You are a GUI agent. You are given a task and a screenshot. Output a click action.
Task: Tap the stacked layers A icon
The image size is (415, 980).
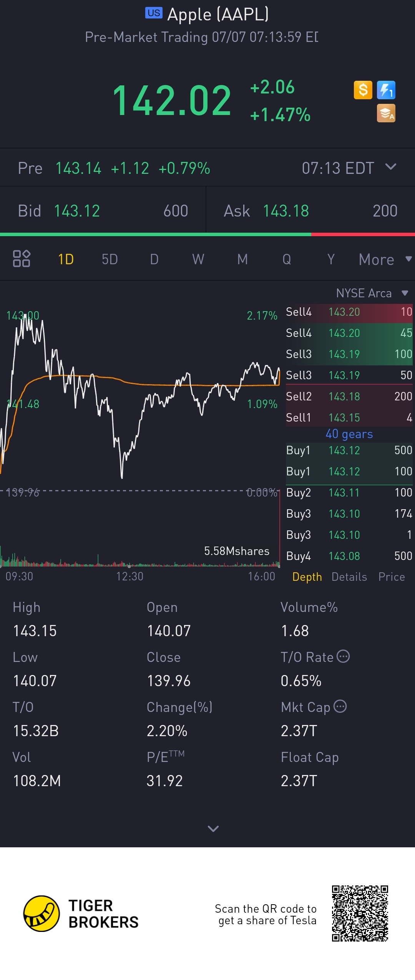(386, 113)
